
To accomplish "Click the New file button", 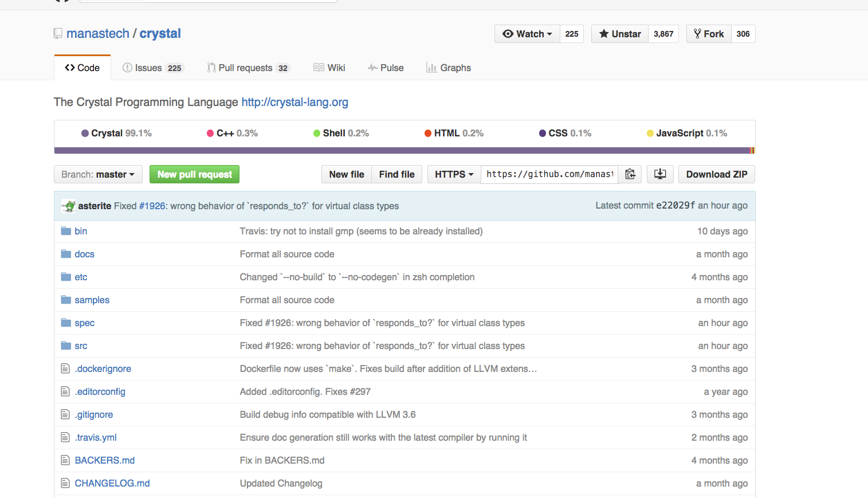I will pos(347,174).
